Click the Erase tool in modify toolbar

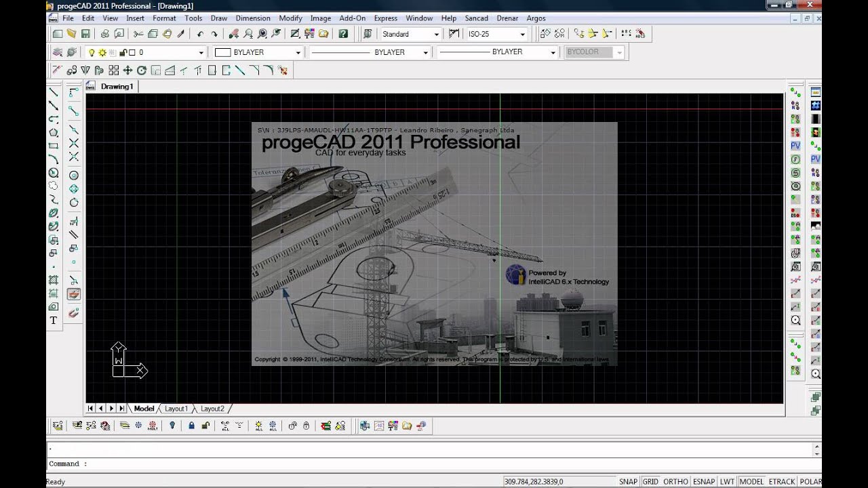[x=57, y=70]
